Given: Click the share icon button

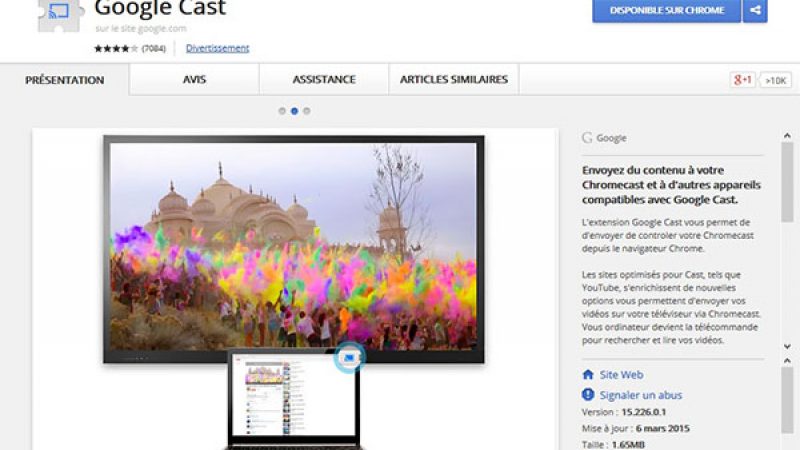Looking at the screenshot, I should (755, 11).
